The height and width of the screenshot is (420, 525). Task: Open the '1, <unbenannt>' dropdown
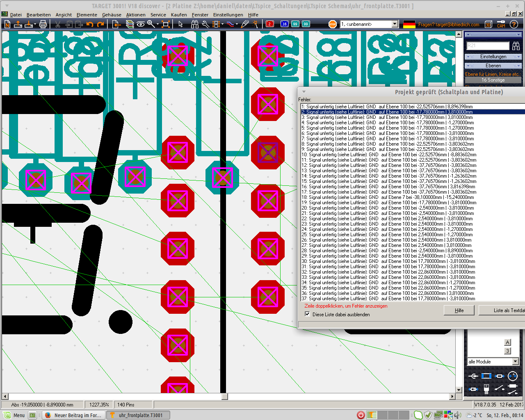[x=395, y=24]
